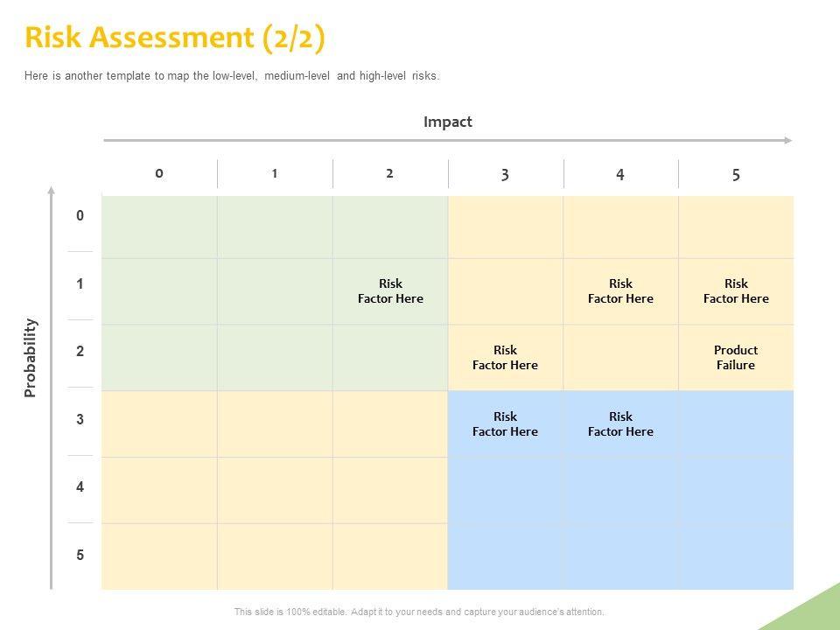The width and height of the screenshot is (840, 630).
Task: Select Impact column header 0
Action: point(159,173)
